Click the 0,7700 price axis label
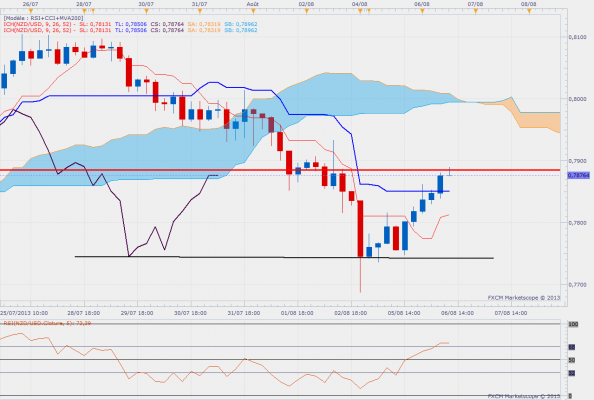The image size is (594, 400). (577, 284)
